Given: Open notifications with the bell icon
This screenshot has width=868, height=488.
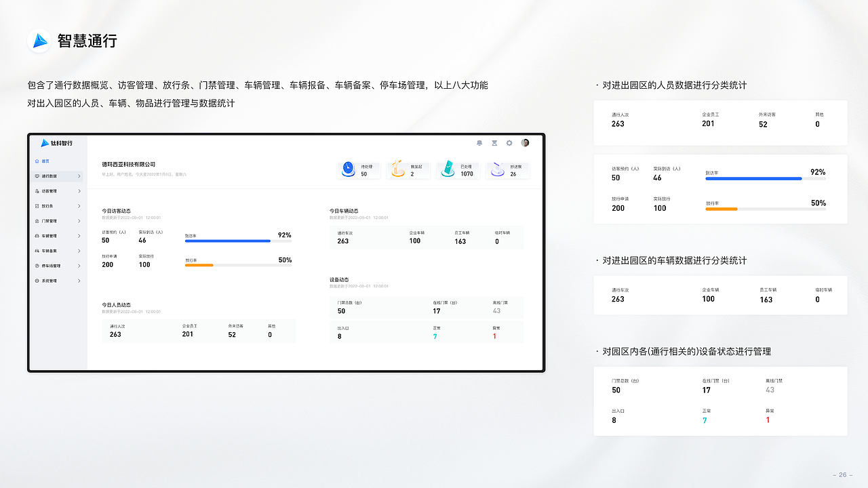Looking at the screenshot, I should [x=479, y=143].
